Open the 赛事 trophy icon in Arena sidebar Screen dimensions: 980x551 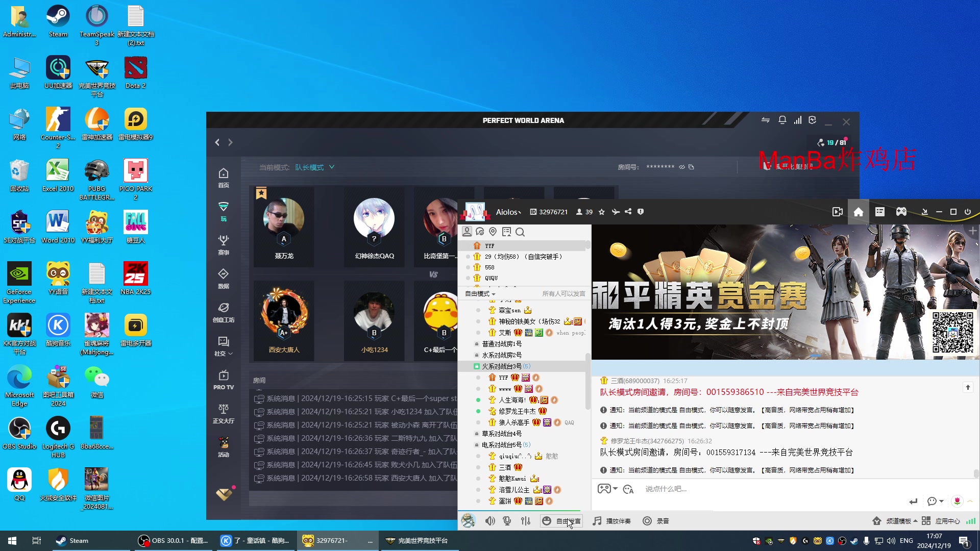(224, 245)
